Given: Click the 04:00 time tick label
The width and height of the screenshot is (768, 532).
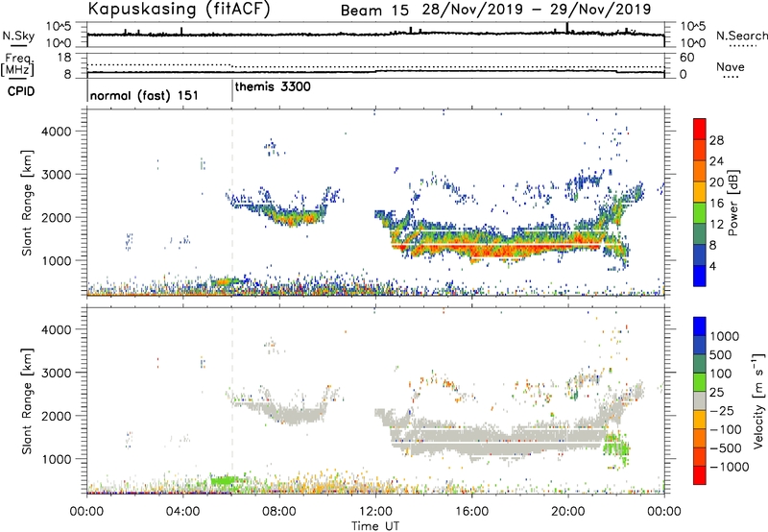Looking at the screenshot, I should pos(183,512).
